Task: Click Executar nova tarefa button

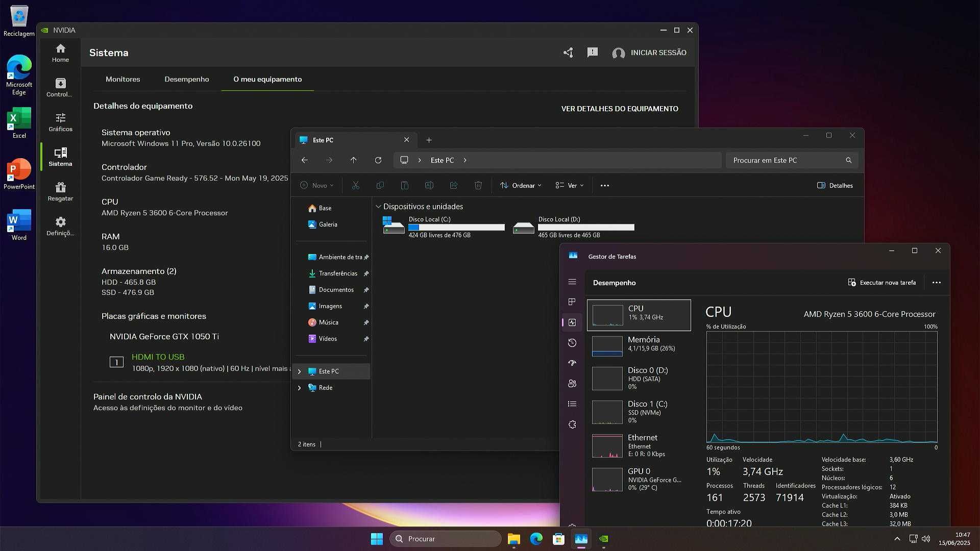Action: coord(882,283)
